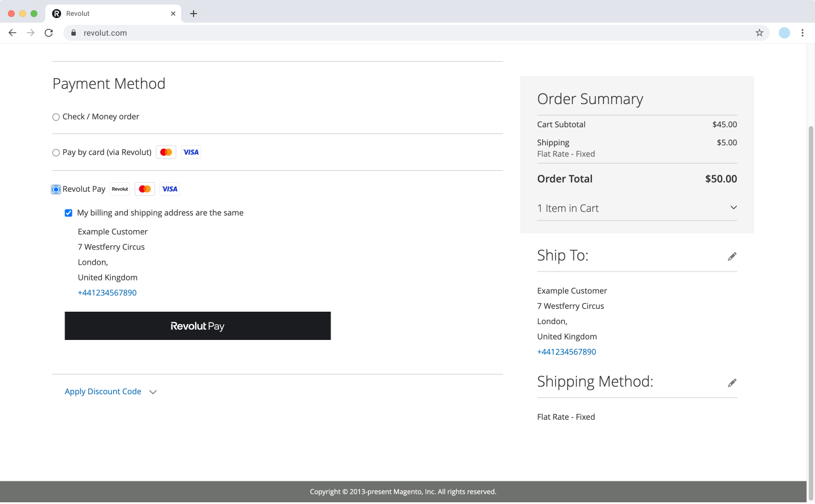
Task: Click Mastercard logo next to Pay by card
Action: click(166, 152)
